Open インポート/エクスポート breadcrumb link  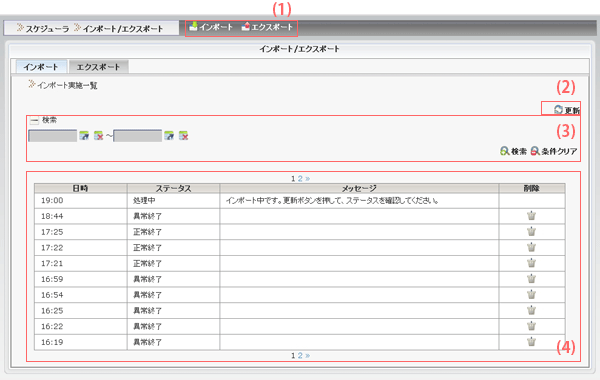(123, 29)
